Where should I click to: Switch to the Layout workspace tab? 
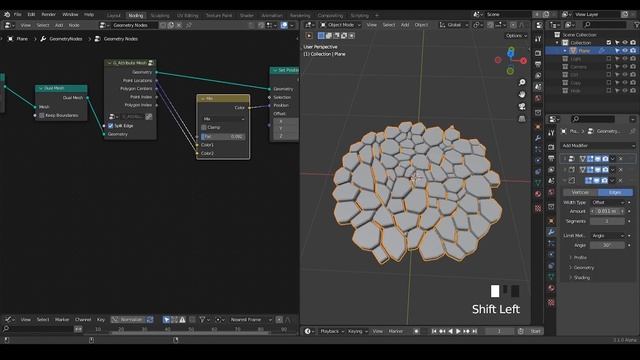(x=114, y=16)
